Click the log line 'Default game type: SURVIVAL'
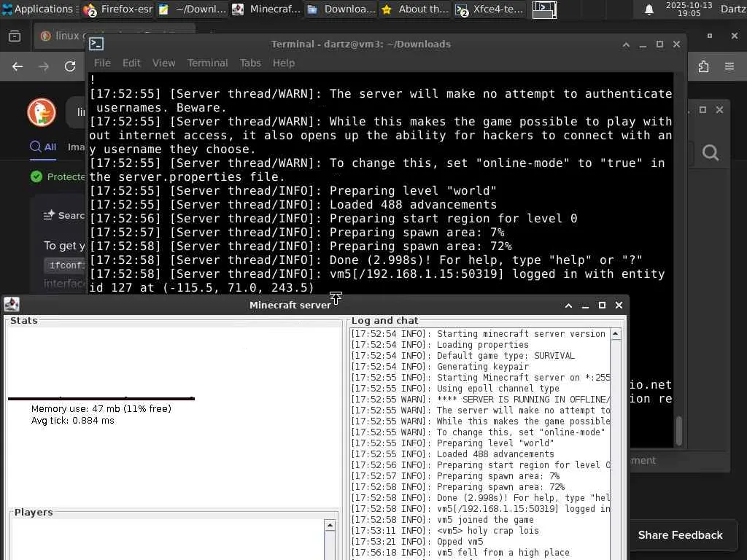This screenshot has width=747, height=560. pyautogui.click(x=506, y=355)
